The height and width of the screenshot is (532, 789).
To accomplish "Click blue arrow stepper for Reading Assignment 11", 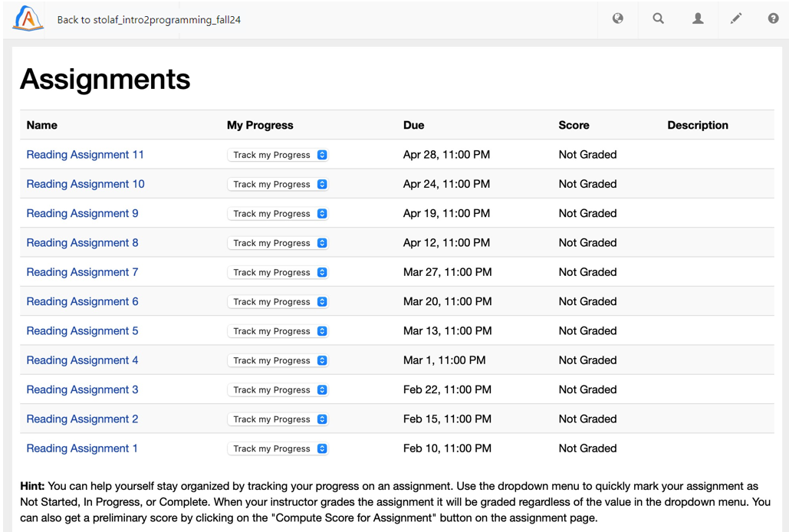I will pos(322,155).
